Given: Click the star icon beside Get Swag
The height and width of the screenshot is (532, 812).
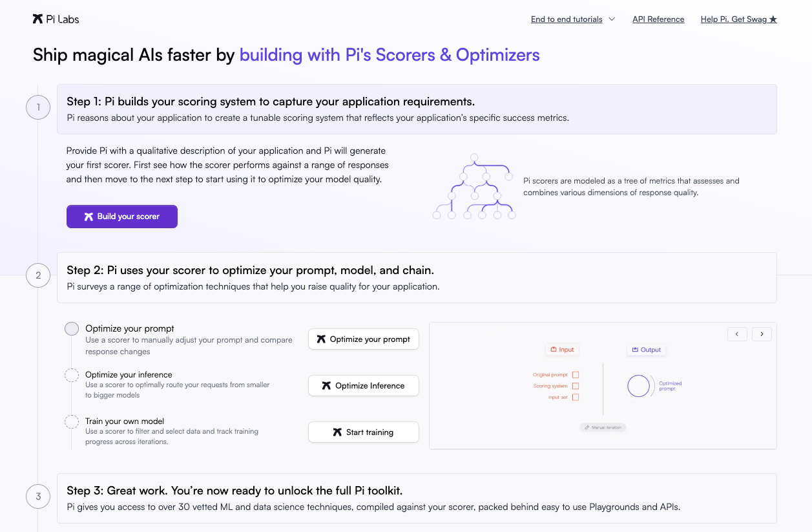Looking at the screenshot, I should pyautogui.click(x=773, y=19).
